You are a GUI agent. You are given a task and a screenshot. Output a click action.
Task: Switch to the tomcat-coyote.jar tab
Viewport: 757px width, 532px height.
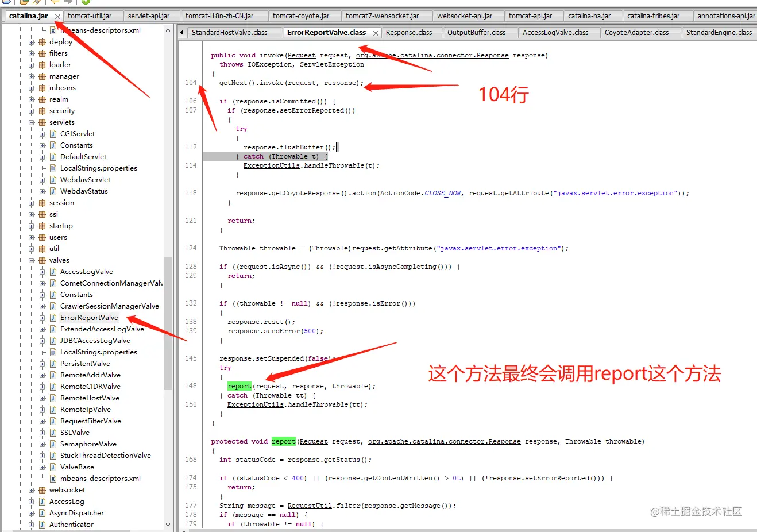[x=304, y=16]
